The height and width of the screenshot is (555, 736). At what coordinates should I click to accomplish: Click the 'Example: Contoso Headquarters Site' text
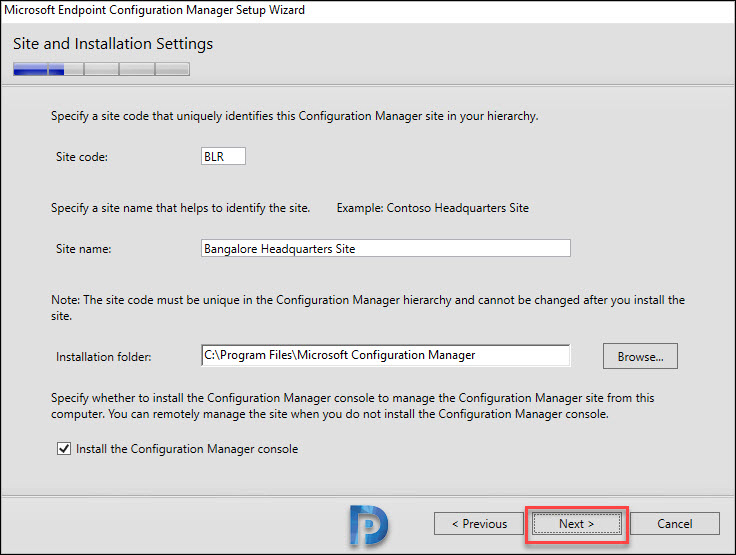432,208
